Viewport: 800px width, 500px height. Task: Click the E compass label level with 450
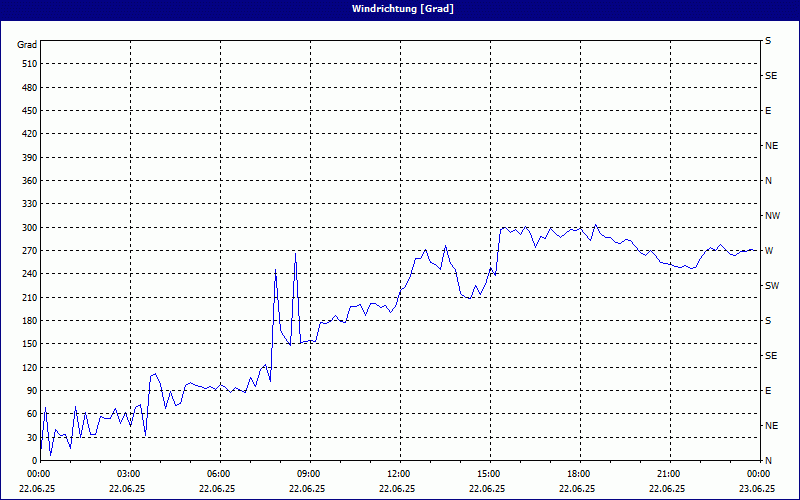tap(768, 111)
